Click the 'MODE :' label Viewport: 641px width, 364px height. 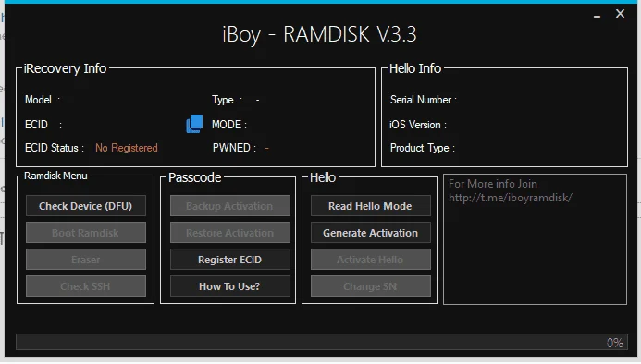tap(229, 124)
